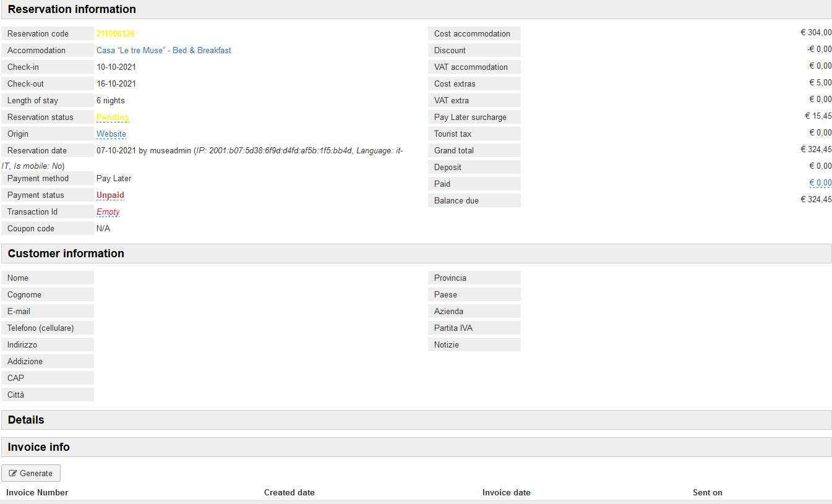Click the Website origin link
The width and height of the screenshot is (832, 504).
click(x=111, y=134)
